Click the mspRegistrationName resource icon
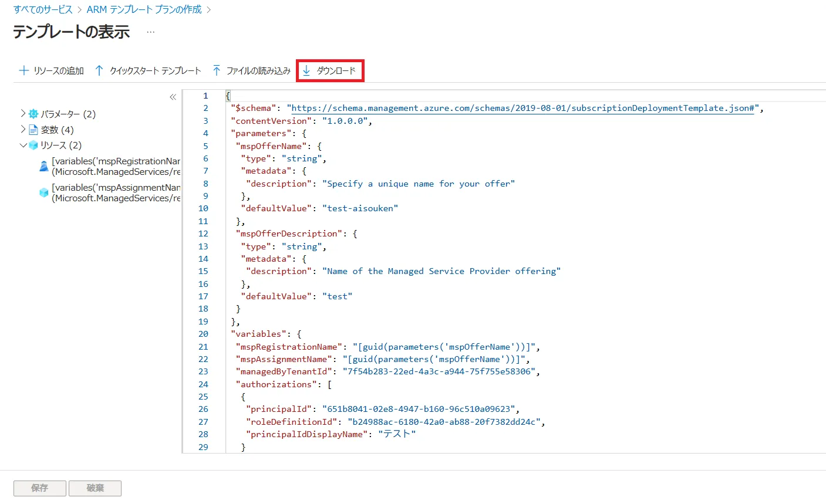The image size is (826, 504). [x=44, y=166]
